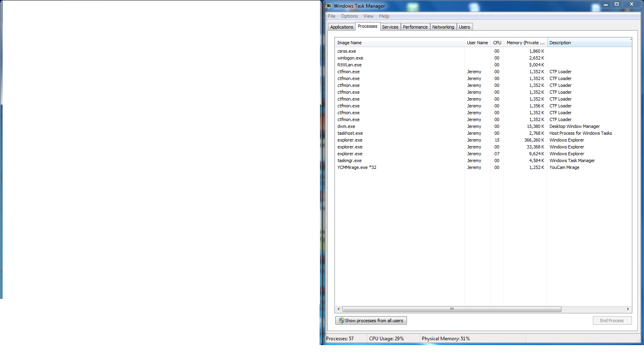Viewport: 644px width, 362px height.
Task: Click Show processes from all users
Action: (371, 321)
